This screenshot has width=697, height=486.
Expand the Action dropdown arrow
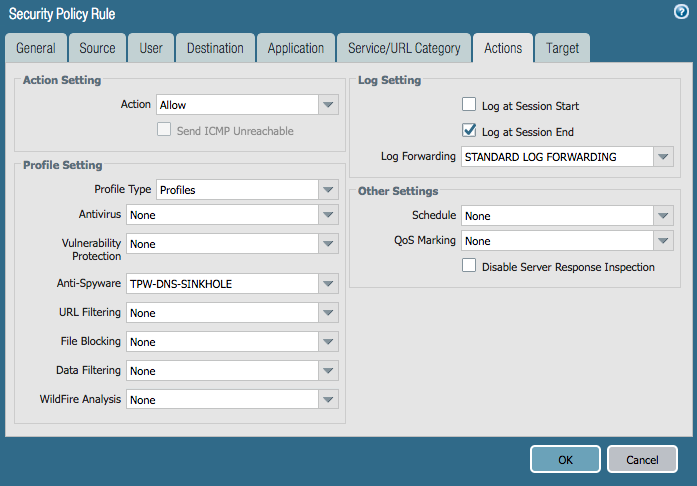click(x=328, y=104)
